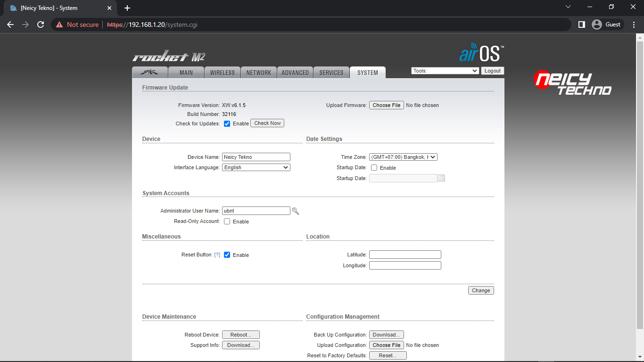Click the Device Name input field
This screenshot has width=644, height=362.
click(x=256, y=157)
